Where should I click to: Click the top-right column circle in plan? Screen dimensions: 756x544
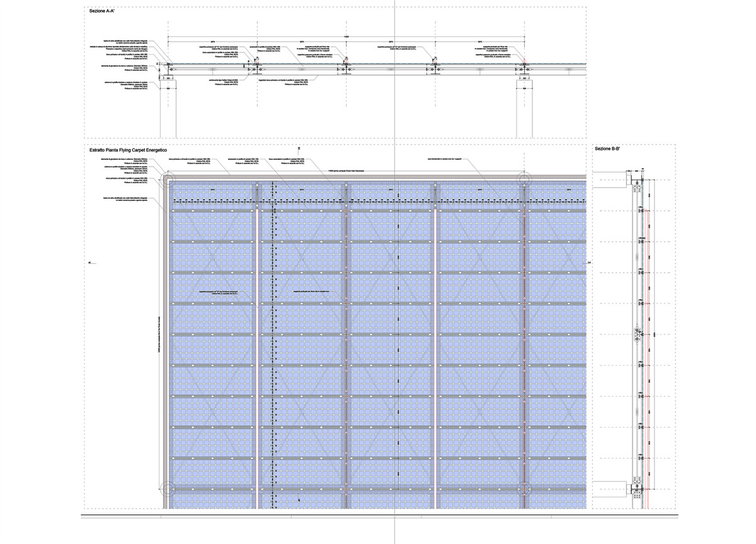523,180
